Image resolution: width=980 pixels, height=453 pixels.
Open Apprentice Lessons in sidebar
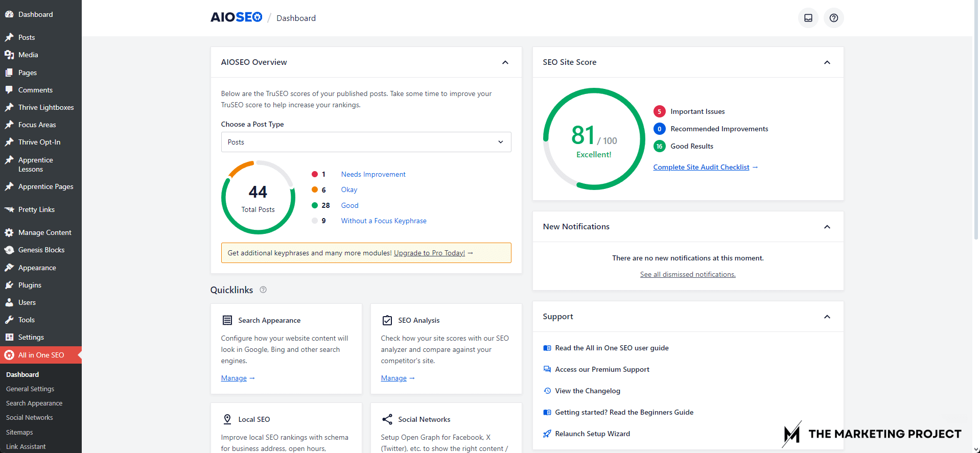41,164
